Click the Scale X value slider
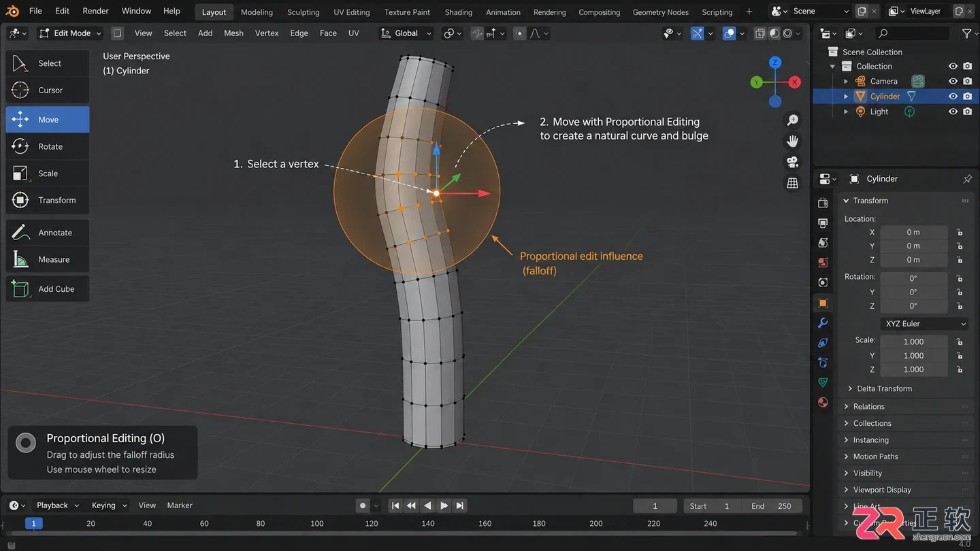980x551 pixels. [x=913, y=341]
